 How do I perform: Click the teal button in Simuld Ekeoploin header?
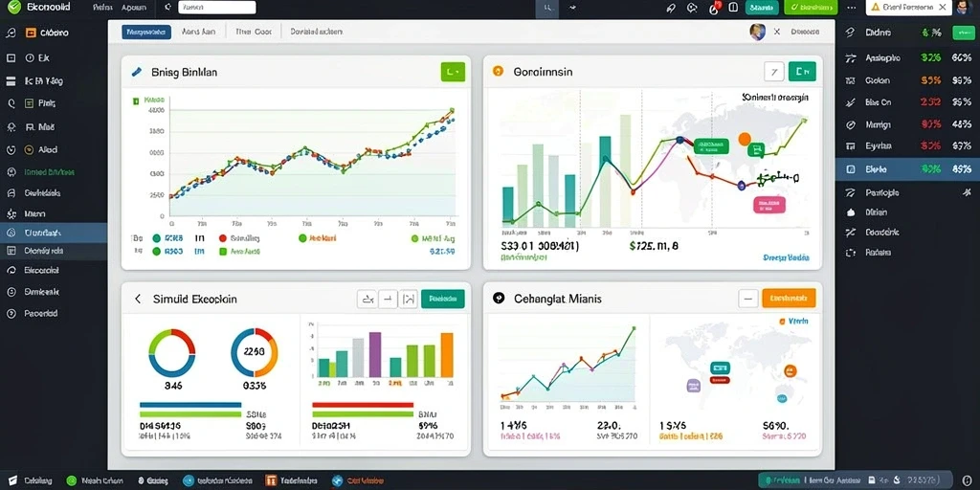pyautogui.click(x=443, y=299)
